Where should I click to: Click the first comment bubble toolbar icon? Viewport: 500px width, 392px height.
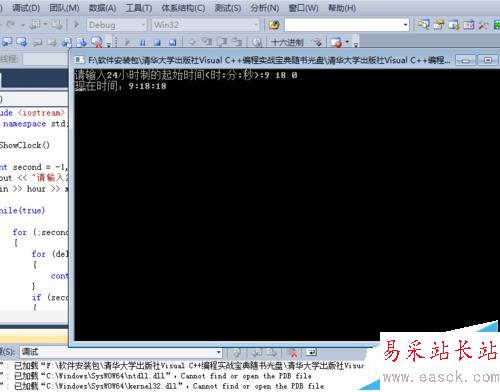(7, 42)
